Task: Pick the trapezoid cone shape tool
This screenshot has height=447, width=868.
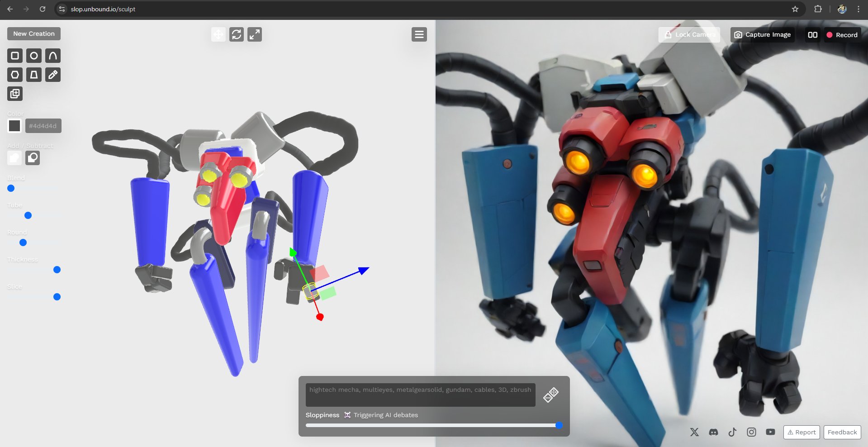Action: (34, 75)
